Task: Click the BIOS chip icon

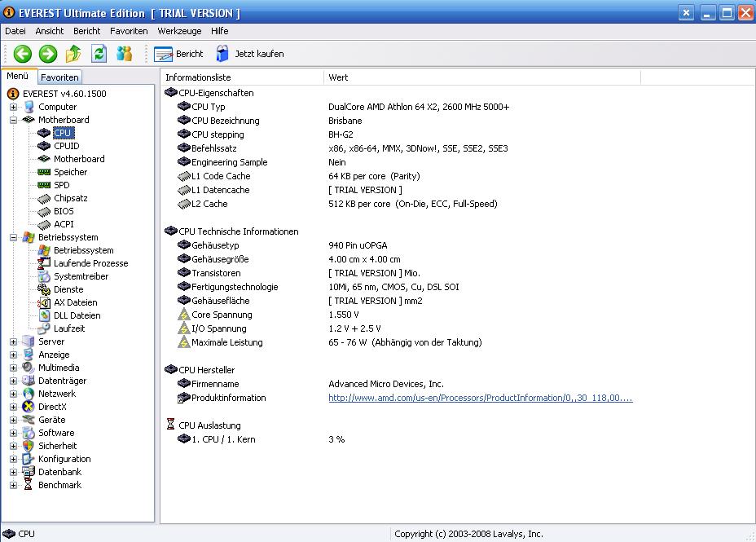Action: point(44,211)
